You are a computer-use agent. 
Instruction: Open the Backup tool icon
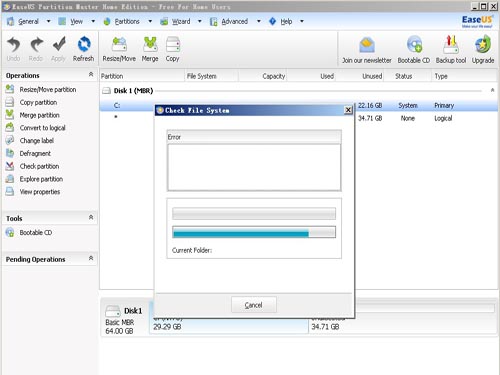click(451, 45)
